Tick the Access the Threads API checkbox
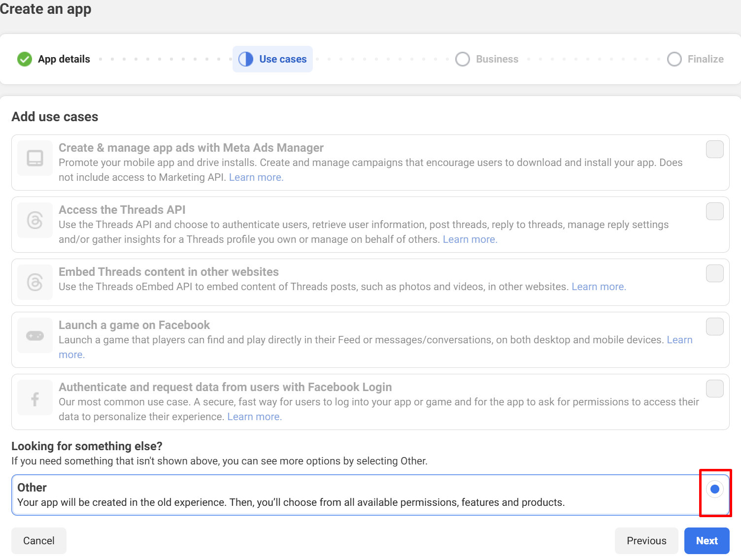Image resolution: width=741 pixels, height=560 pixels. pyautogui.click(x=714, y=211)
